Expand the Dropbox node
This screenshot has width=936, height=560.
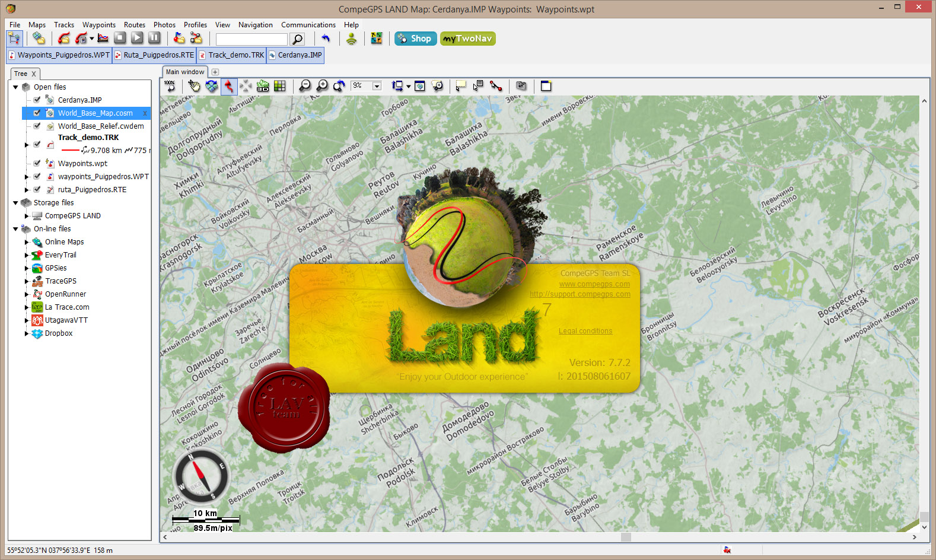tap(26, 333)
